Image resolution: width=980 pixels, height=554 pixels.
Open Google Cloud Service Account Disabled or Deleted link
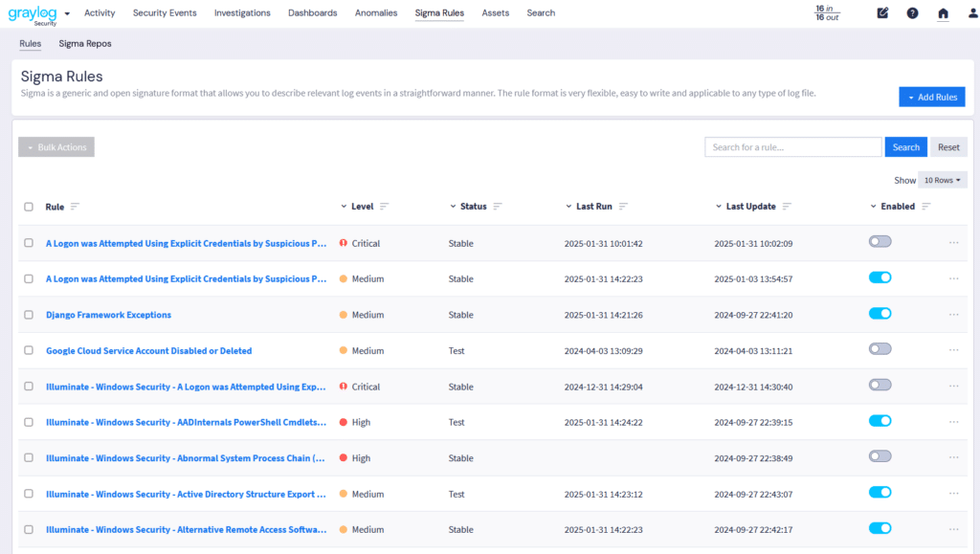pyautogui.click(x=148, y=350)
